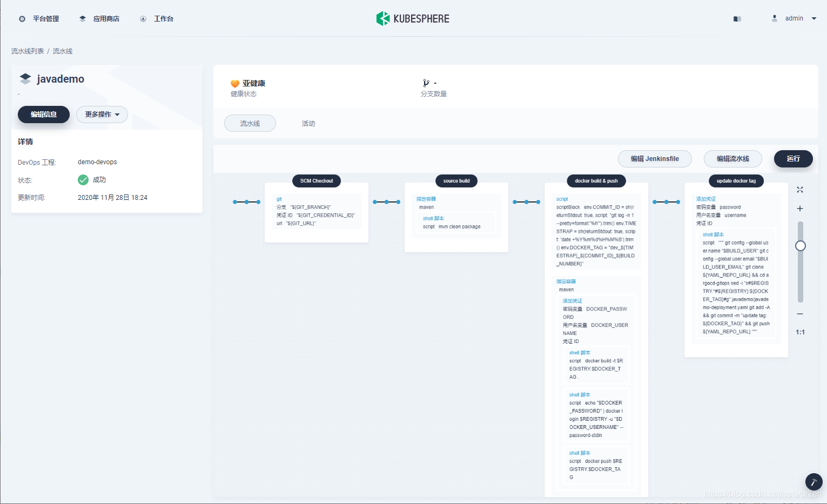Click the 编辑信息 button
The image size is (827, 504).
[44, 115]
